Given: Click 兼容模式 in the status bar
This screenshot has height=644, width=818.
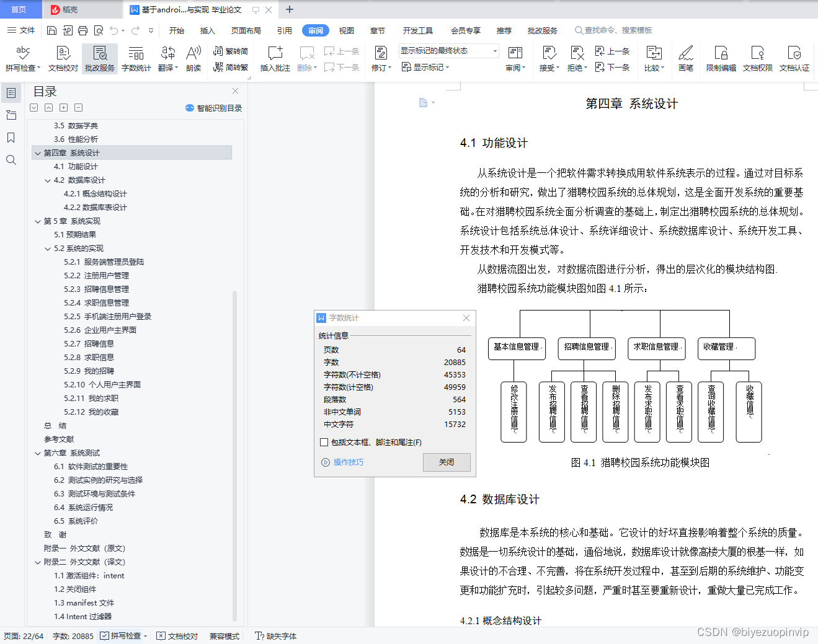Looking at the screenshot, I should [x=225, y=636].
